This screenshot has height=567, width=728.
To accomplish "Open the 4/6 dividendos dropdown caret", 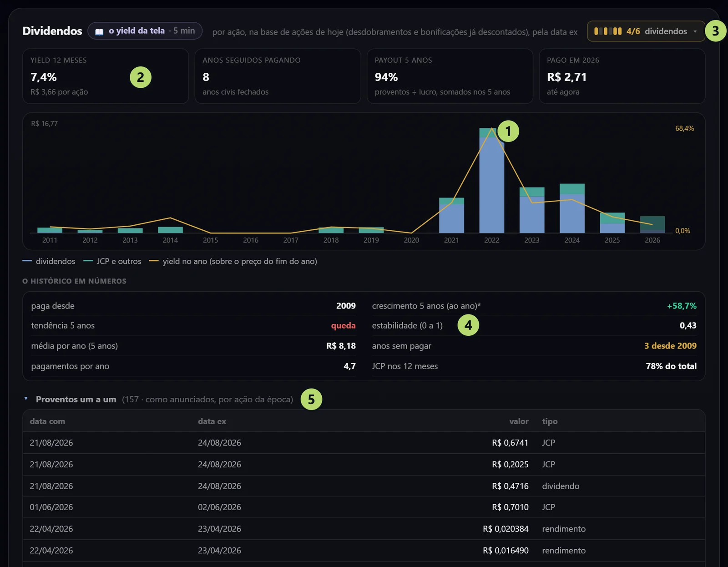I will tap(695, 31).
